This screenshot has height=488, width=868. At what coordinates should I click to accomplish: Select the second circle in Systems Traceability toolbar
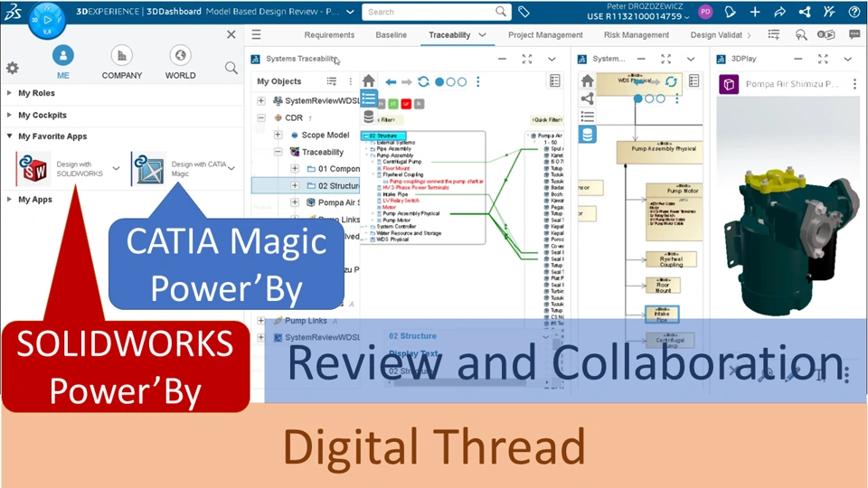pyautogui.click(x=450, y=82)
